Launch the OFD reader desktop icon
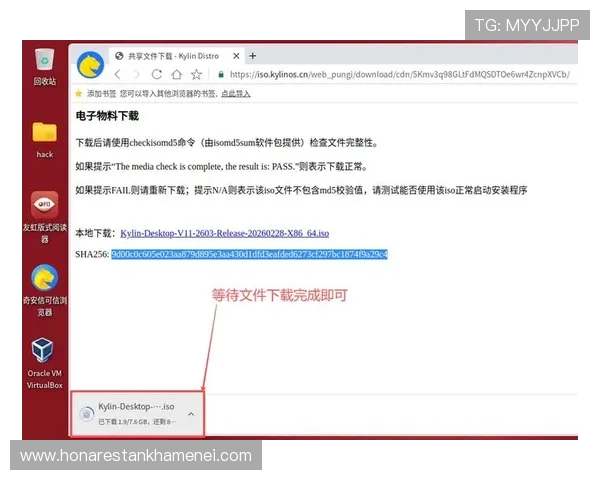The height and width of the screenshot is (480, 600). click(45, 217)
